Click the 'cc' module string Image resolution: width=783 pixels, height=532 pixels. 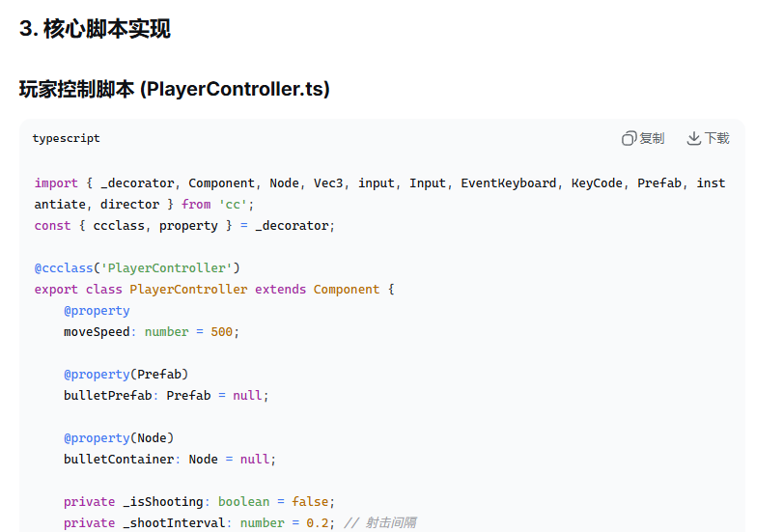pos(233,204)
